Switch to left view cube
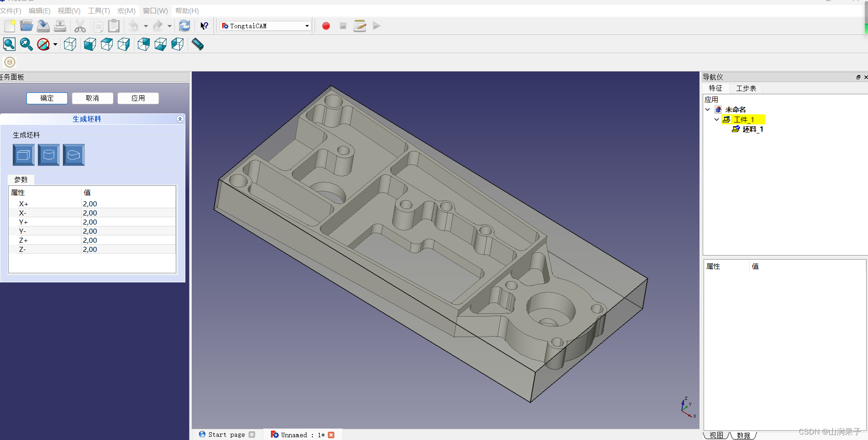Viewport: 868px width, 440px height. click(177, 44)
